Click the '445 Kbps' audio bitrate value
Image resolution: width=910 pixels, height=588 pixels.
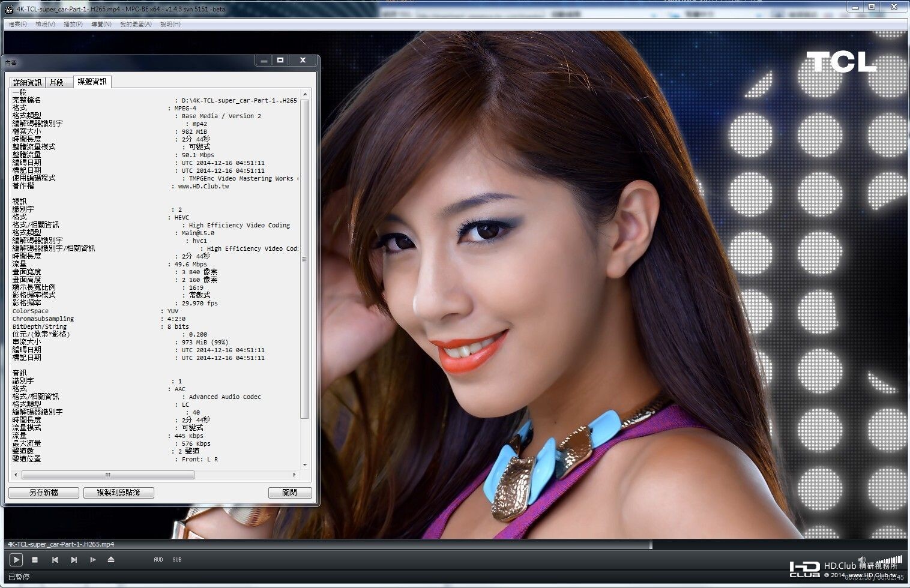coord(189,436)
